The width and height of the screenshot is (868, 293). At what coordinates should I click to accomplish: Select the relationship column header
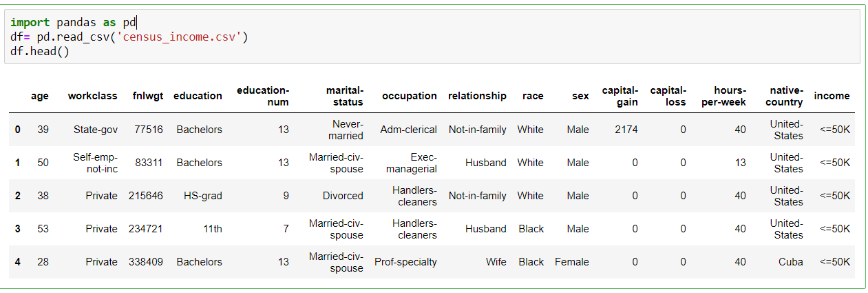477,96
